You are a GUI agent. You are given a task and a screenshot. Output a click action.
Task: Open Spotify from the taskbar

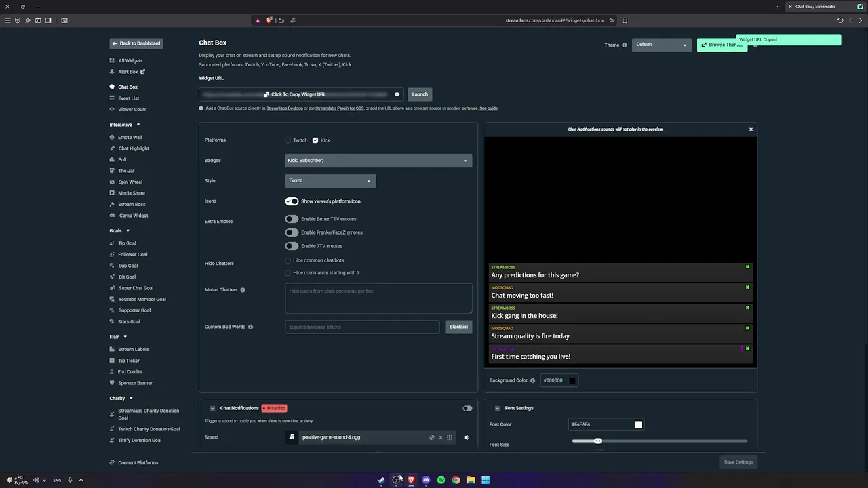[441, 480]
